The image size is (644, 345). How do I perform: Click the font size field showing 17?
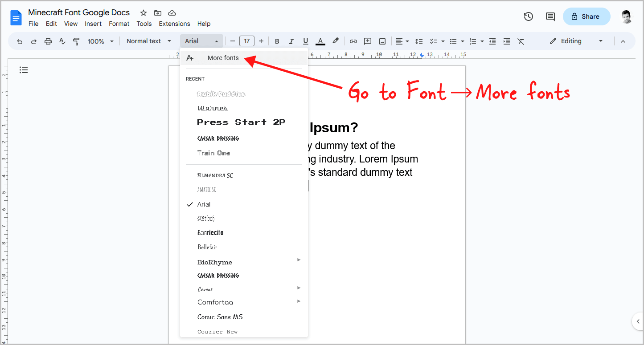coord(247,41)
